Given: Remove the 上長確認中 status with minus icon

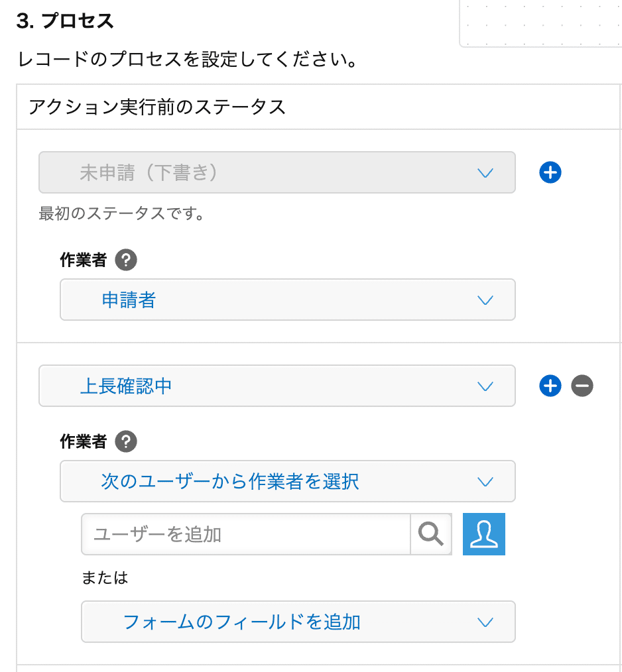Looking at the screenshot, I should 582,386.
